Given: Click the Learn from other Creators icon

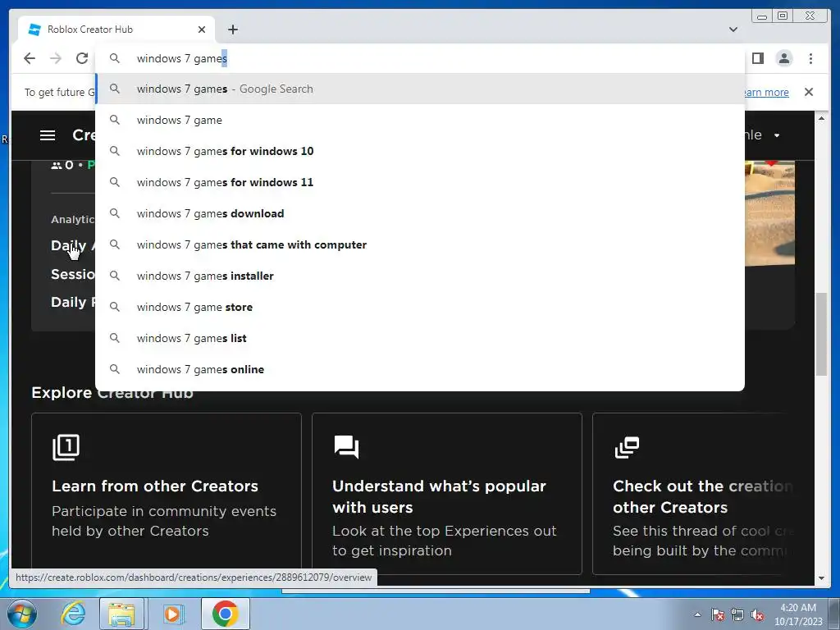Looking at the screenshot, I should [66, 447].
